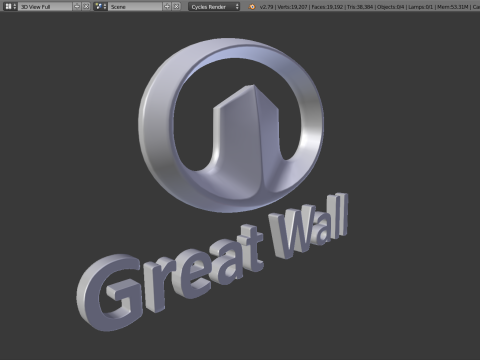
Task: Click the 'Tris:38,384' statistic
Action: [x=360, y=7]
